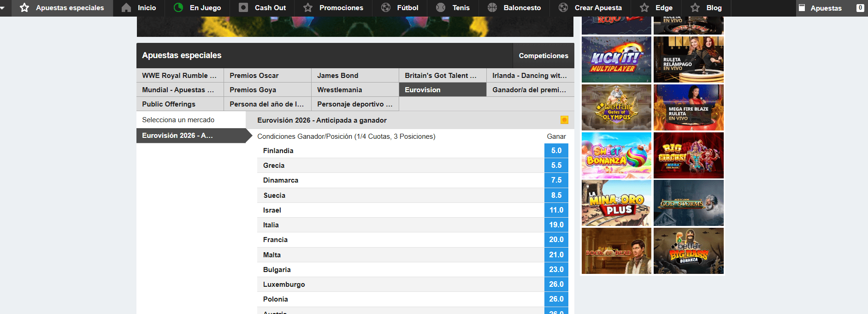Select the James Bond tab

(x=355, y=75)
